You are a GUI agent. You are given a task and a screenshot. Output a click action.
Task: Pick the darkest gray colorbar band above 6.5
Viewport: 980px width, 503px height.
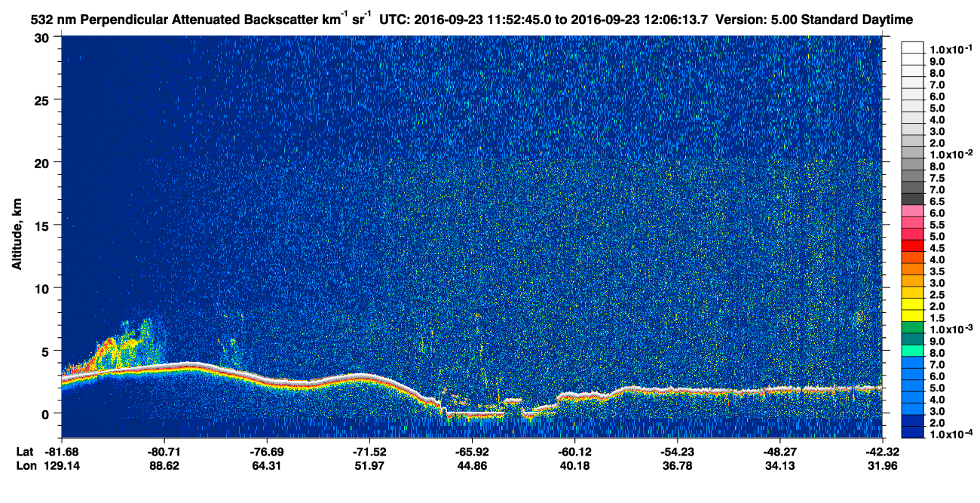913,198
